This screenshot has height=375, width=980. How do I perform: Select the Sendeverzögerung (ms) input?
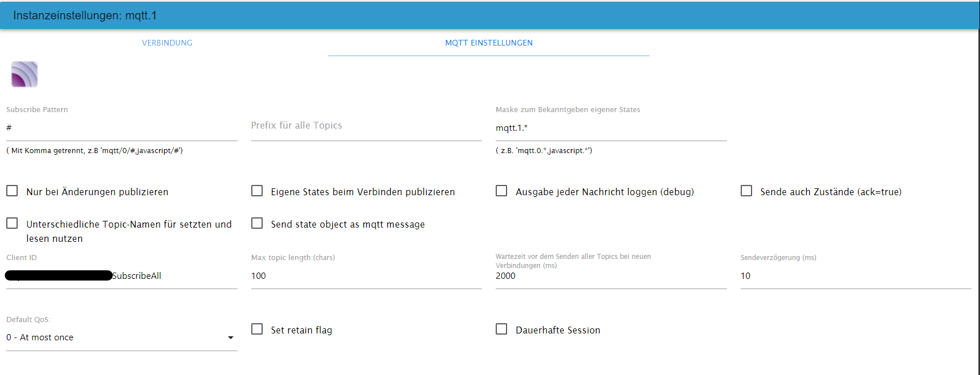tap(855, 276)
